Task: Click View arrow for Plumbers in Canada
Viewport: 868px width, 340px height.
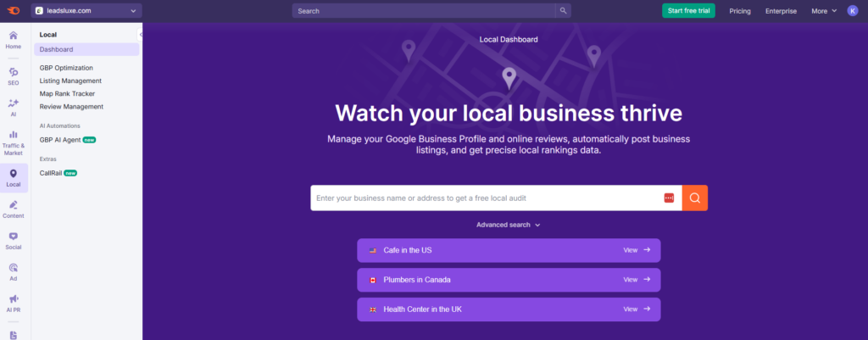Action: click(637, 280)
